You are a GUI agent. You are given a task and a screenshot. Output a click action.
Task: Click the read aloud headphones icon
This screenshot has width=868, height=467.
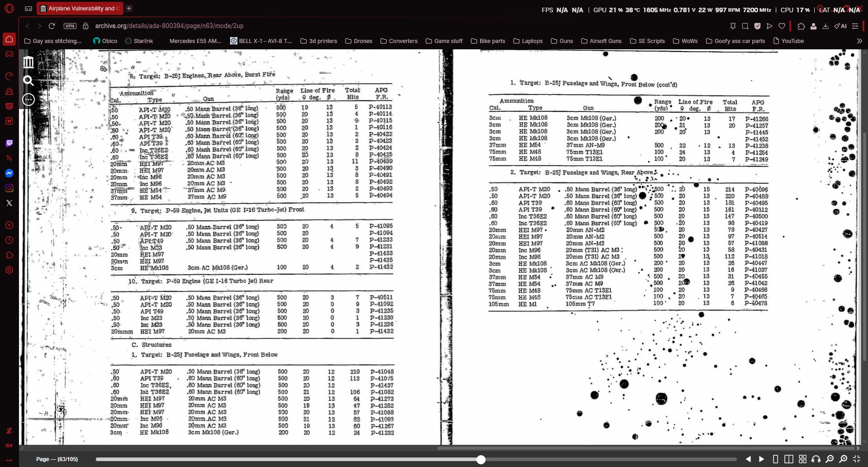[x=816, y=459]
